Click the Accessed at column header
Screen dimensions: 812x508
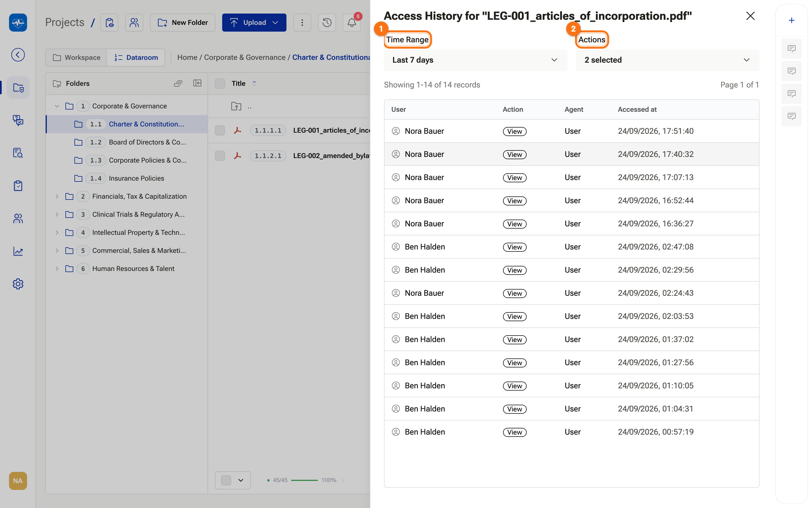tap(637, 110)
